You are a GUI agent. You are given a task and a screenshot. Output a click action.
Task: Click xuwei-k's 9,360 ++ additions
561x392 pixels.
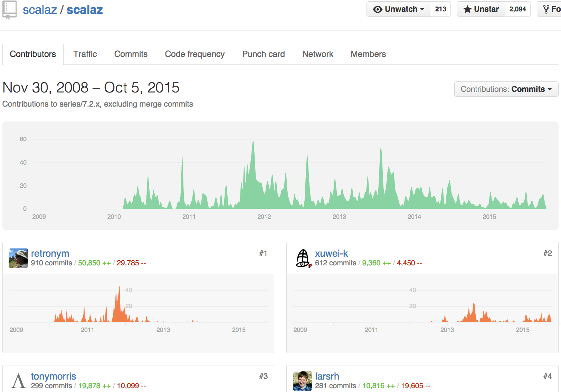tap(377, 263)
